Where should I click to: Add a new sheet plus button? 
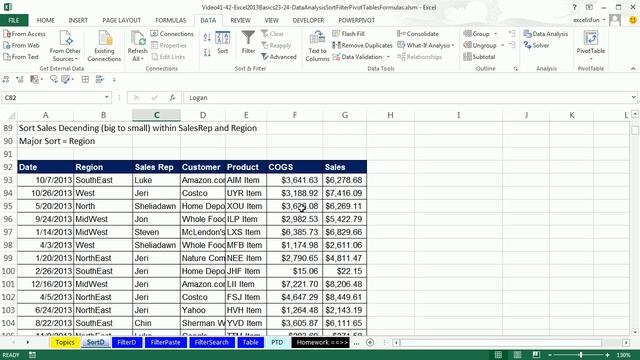[x=370, y=342]
